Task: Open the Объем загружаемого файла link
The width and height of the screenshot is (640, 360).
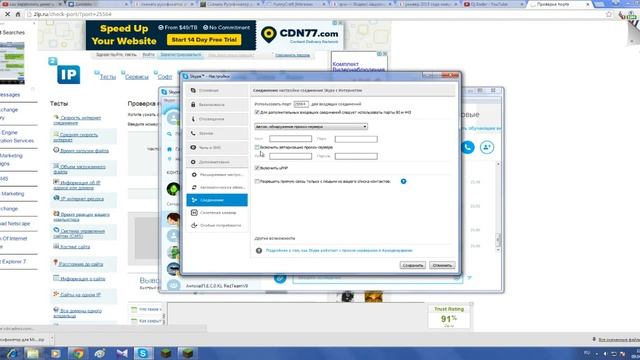Action: [x=80, y=169]
